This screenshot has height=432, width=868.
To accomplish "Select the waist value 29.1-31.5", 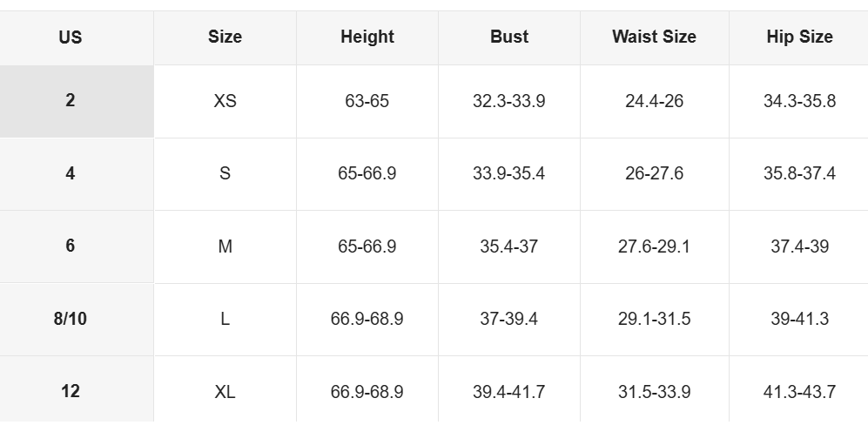I will pyautogui.click(x=654, y=319).
